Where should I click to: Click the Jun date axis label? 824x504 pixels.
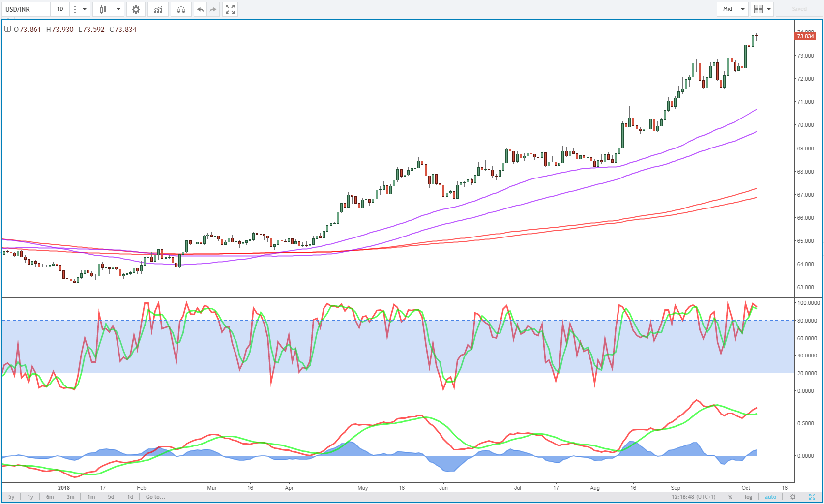(x=443, y=488)
